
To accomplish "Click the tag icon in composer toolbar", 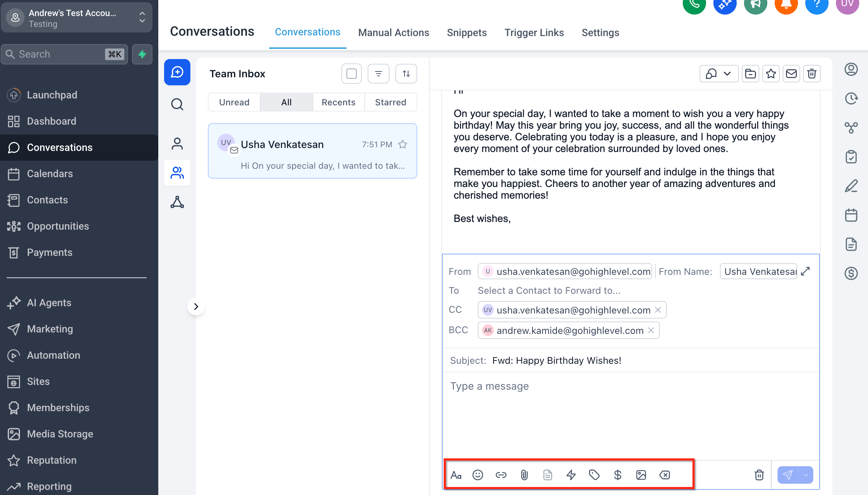I will pos(594,475).
